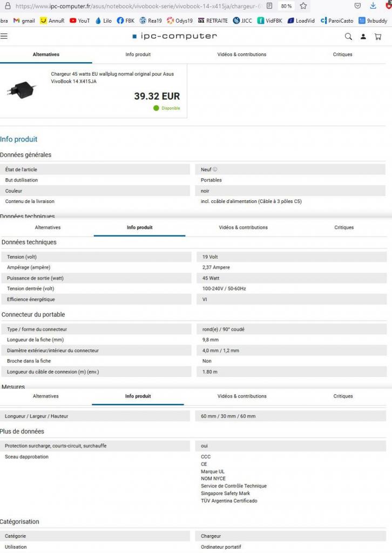Screen dimensions: 392x553
Task: Click the 4,0 mm / 1,2 mm value
Action: pos(221,350)
